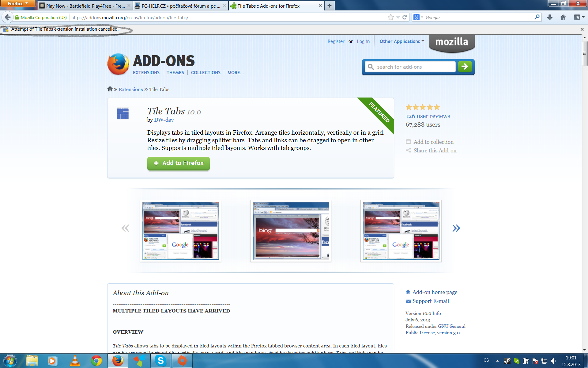
Task: Open the first tiled layout screenshot thumbnail
Action: pyautogui.click(x=180, y=231)
